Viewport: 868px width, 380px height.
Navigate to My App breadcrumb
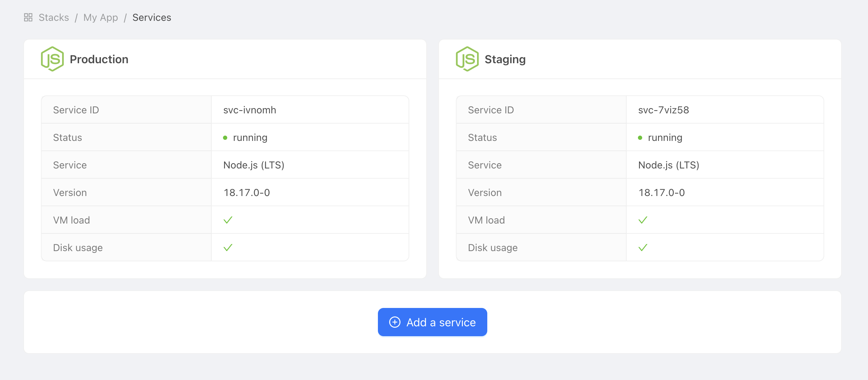(x=101, y=17)
